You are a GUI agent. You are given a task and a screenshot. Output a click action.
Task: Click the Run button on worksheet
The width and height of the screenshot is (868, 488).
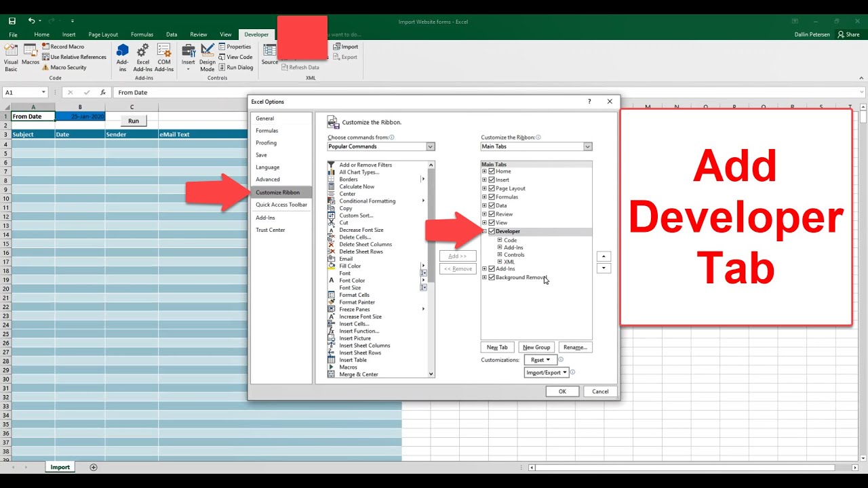134,121
